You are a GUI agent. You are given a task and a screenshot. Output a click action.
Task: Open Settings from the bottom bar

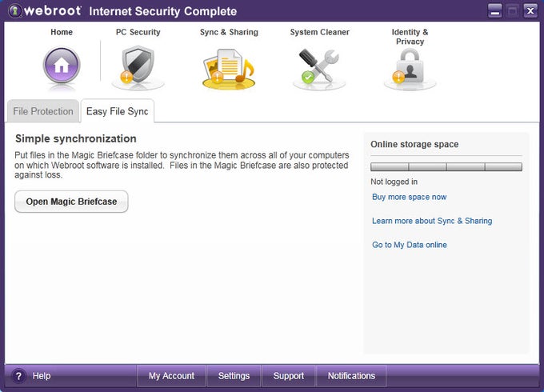tap(234, 376)
